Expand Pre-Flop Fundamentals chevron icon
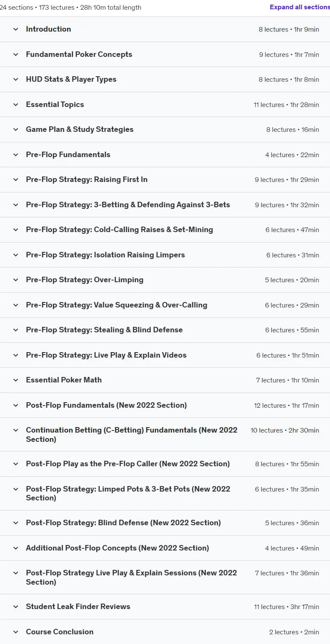This screenshot has height=644, width=330. (x=16, y=155)
